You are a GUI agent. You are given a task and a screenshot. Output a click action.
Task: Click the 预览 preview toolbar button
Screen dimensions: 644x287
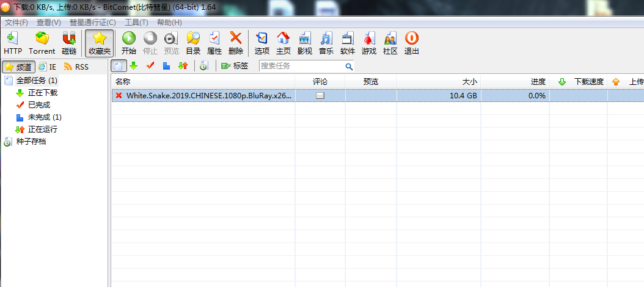pos(171,43)
